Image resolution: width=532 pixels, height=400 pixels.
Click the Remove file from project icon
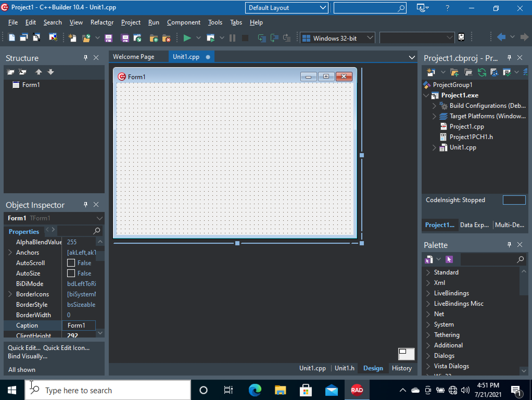(166, 38)
